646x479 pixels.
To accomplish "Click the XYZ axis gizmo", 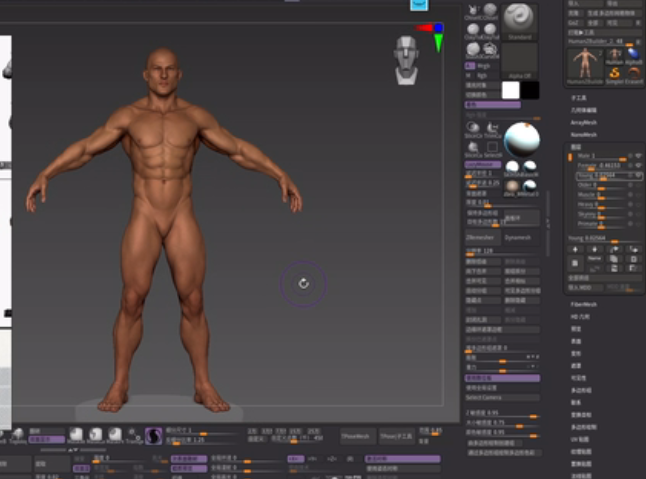I will pos(430,36).
